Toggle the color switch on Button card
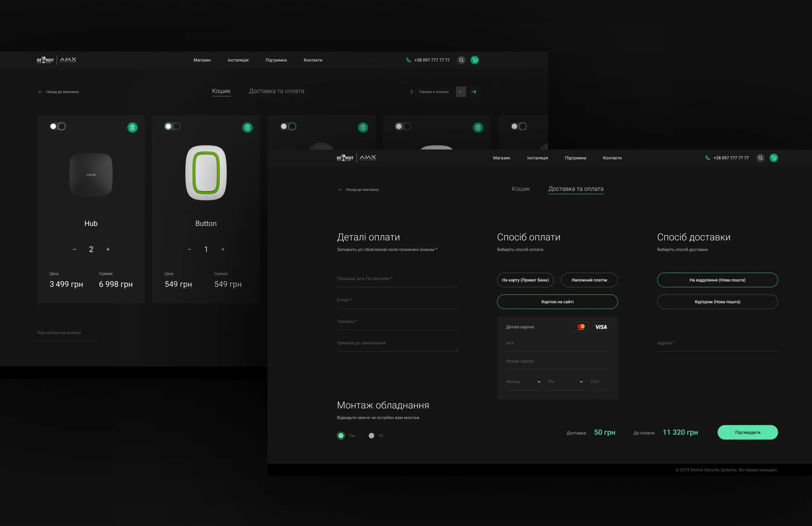The height and width of the screenshot is (526, 812). [x=172, y=126]
